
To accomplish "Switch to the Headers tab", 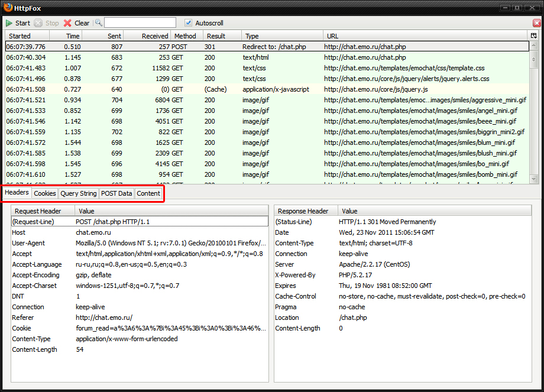I will (x=17, y=192).
